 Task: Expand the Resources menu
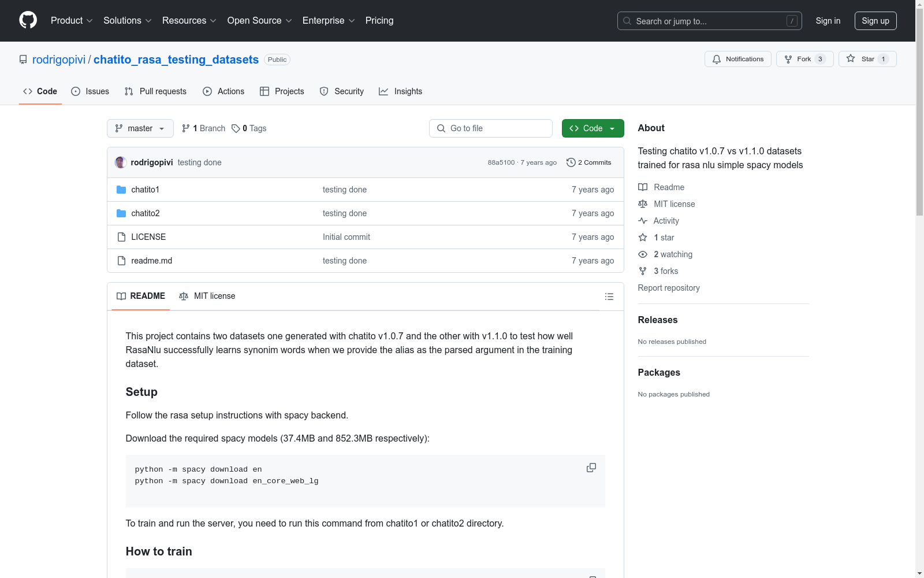click(x=189, y=21)
